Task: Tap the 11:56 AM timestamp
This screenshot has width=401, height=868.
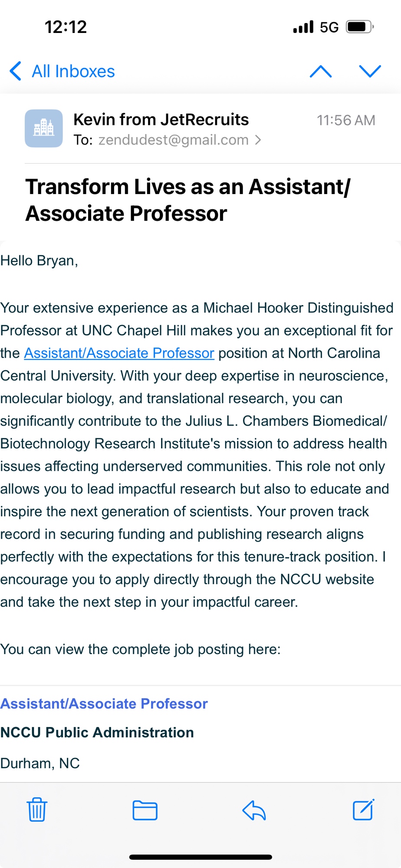Action: coord(345,120)
